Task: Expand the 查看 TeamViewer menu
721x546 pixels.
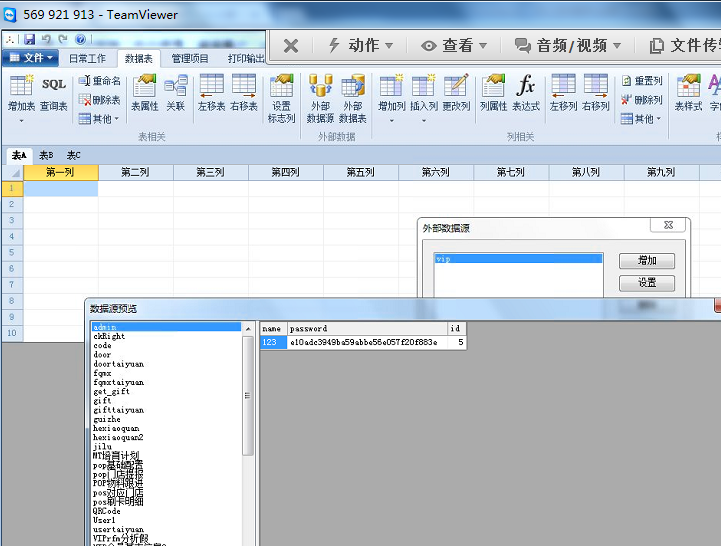Action: coord(454,45)
